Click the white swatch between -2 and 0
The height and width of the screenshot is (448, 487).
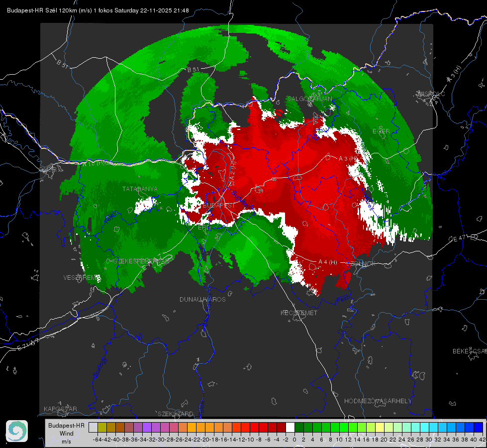coord(290,427)
